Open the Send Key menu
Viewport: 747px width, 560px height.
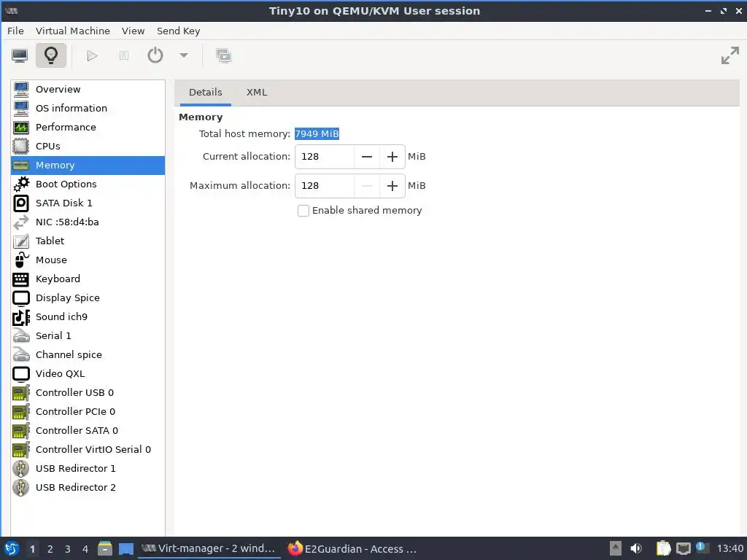[x=178, y=31]
